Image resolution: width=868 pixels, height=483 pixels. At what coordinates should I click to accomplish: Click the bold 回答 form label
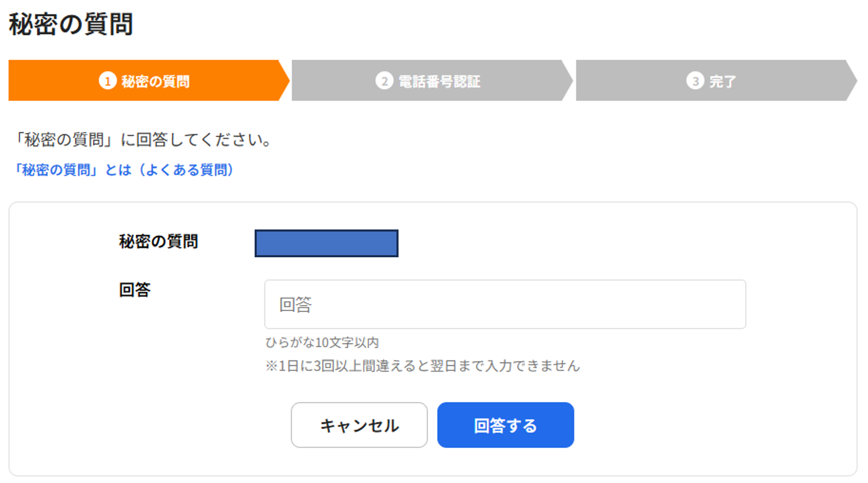(135, 290)
